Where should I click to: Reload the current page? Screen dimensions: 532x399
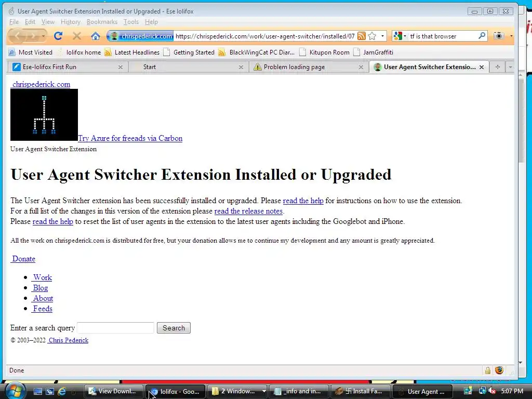58,36
